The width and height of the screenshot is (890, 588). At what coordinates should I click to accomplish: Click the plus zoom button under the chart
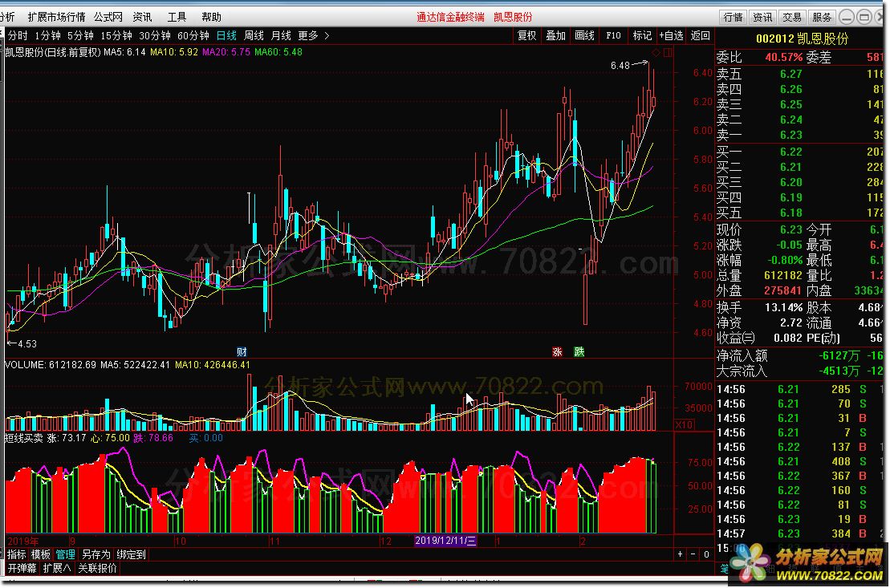click(x=680, y=554)
